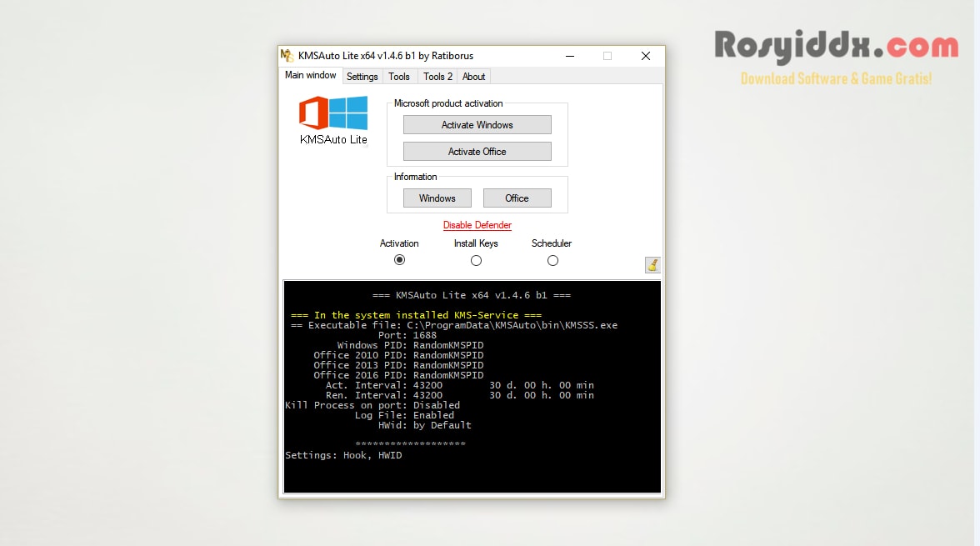
Task: Click the Activate Windows button
Action: pos(477,125)
